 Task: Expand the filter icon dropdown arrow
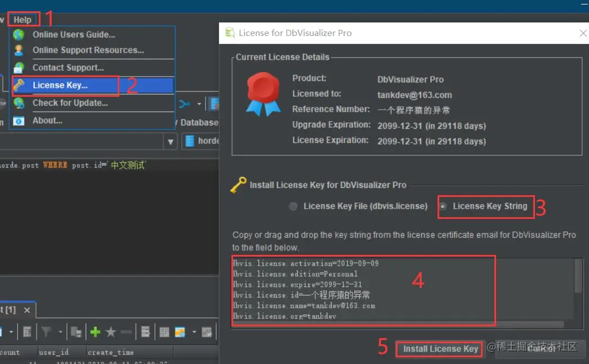[61, 332]
